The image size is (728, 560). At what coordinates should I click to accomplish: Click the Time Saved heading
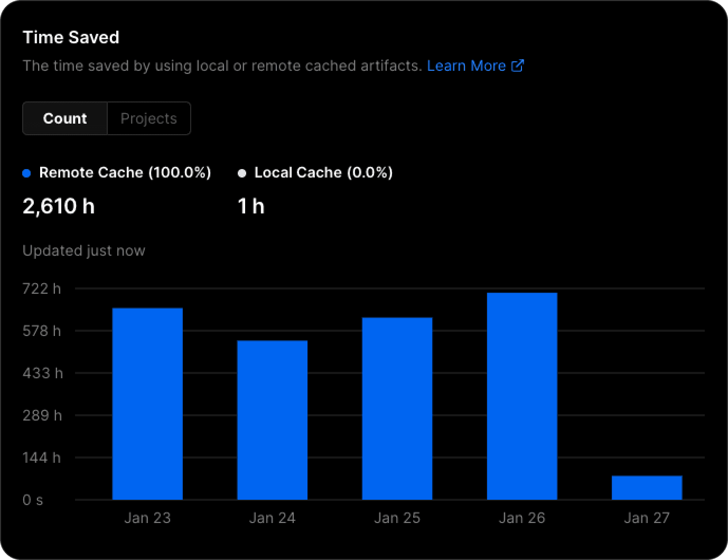[x=71, y=37]
